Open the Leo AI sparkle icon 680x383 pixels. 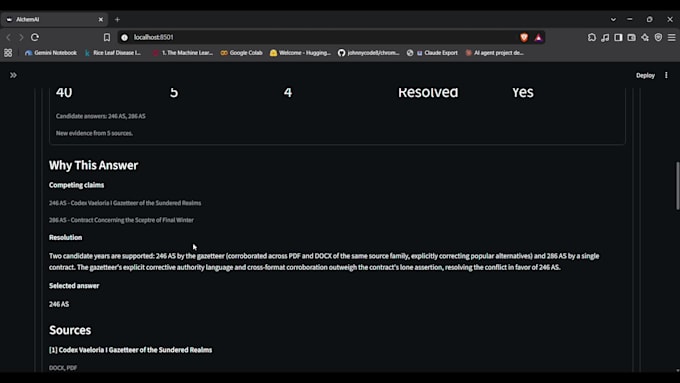pyautogui.click(x=645, y=37)
